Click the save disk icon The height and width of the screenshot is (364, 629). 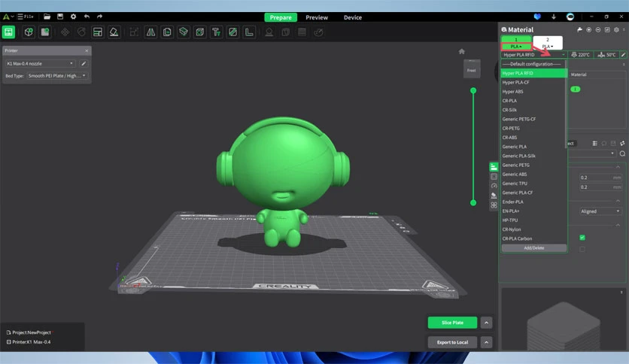(60, 17)
